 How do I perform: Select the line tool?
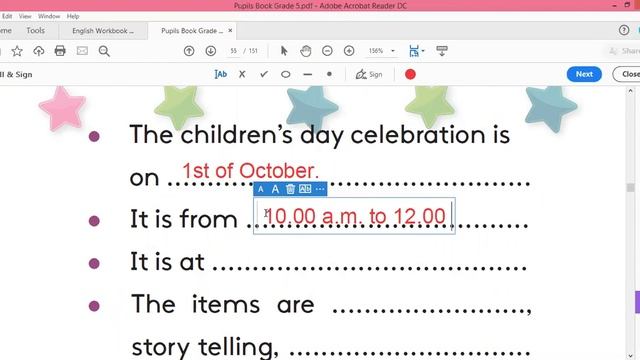308,75
